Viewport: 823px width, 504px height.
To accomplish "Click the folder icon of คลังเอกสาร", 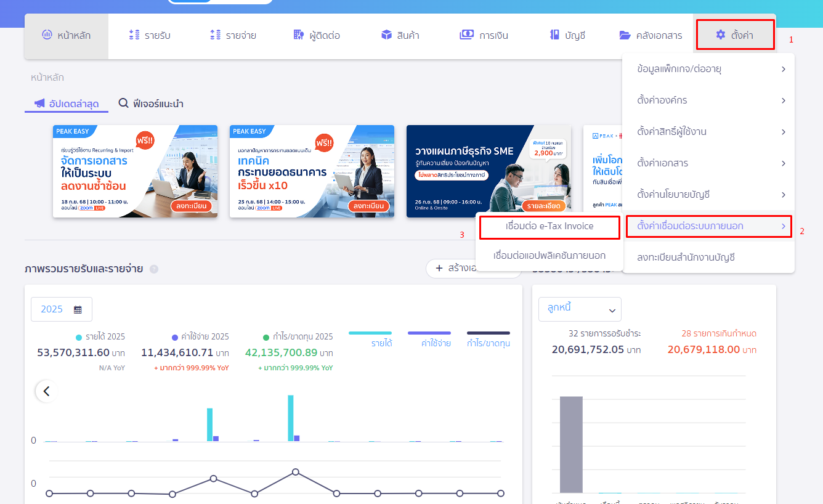I will [x=625, y=36].
